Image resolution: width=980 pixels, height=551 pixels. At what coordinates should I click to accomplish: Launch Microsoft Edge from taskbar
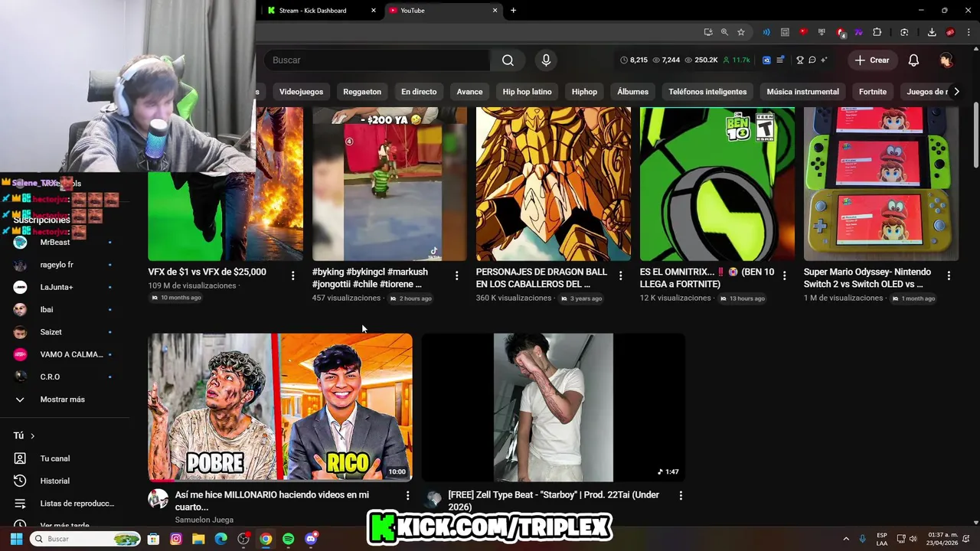coord(220,539)
